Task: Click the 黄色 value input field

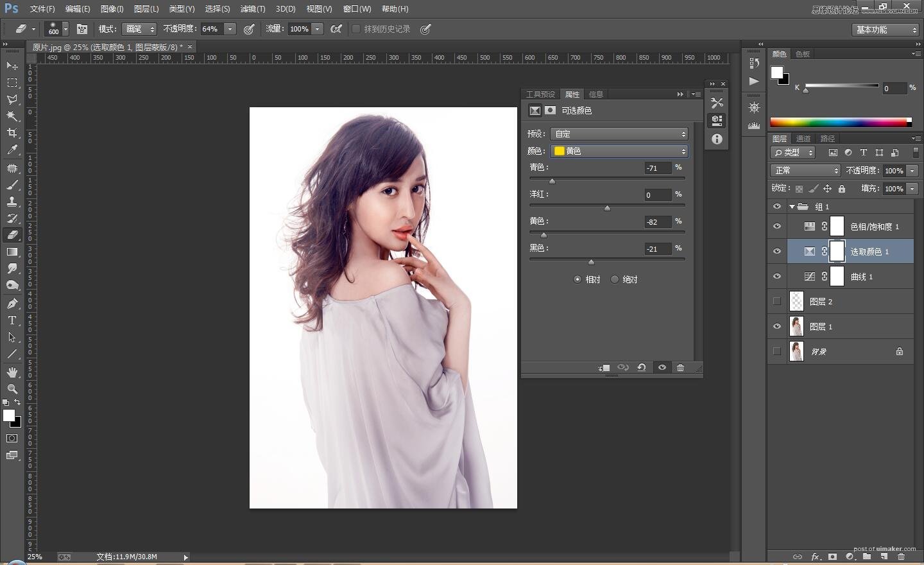Action: (658, 222)
